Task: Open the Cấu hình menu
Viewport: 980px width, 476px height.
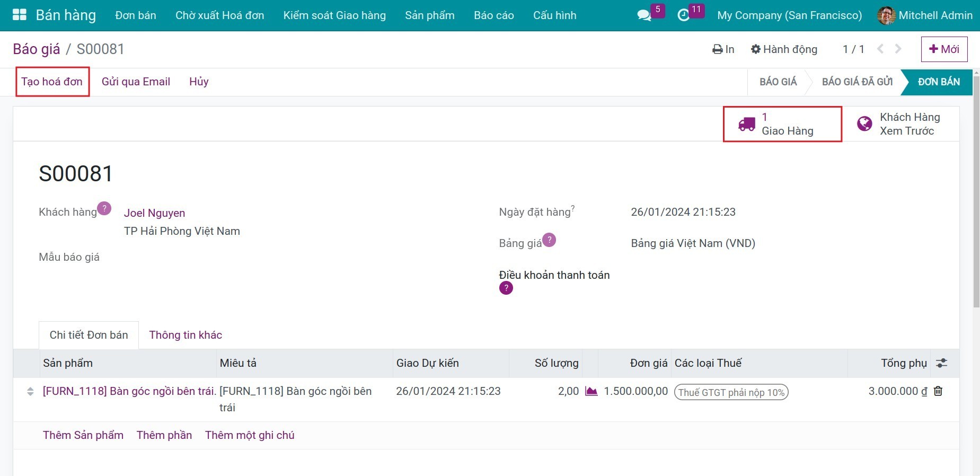Action: point(554,15)
